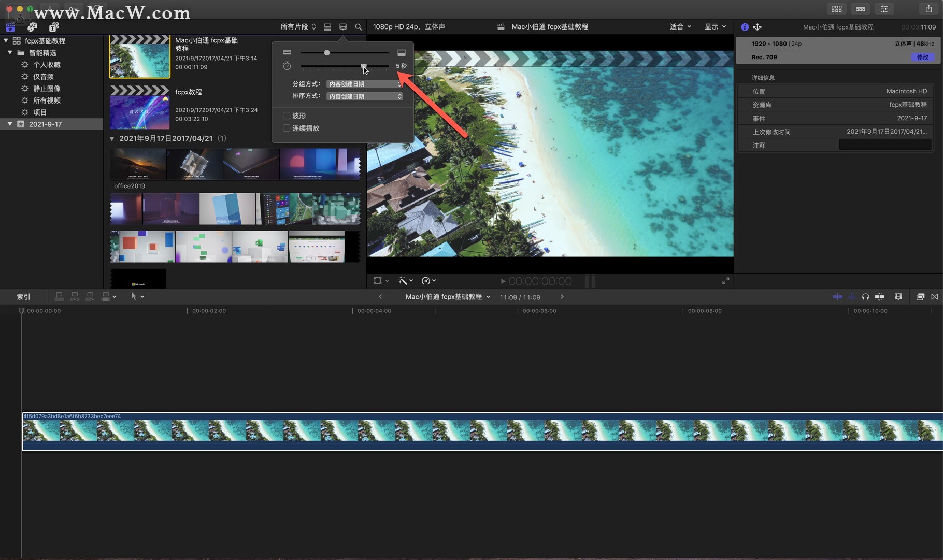Collapse the fcpx基础教程 library triangle

pyautogui.click(x=6, y=40)
